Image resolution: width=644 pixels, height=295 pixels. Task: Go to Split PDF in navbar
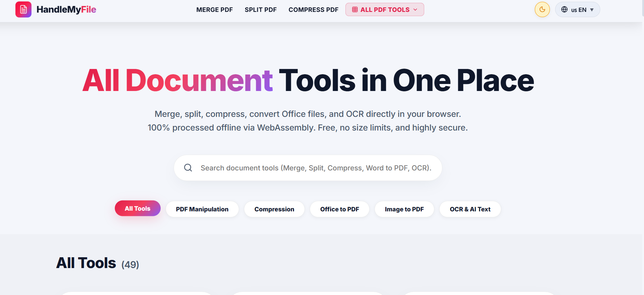tap(261, 10)
